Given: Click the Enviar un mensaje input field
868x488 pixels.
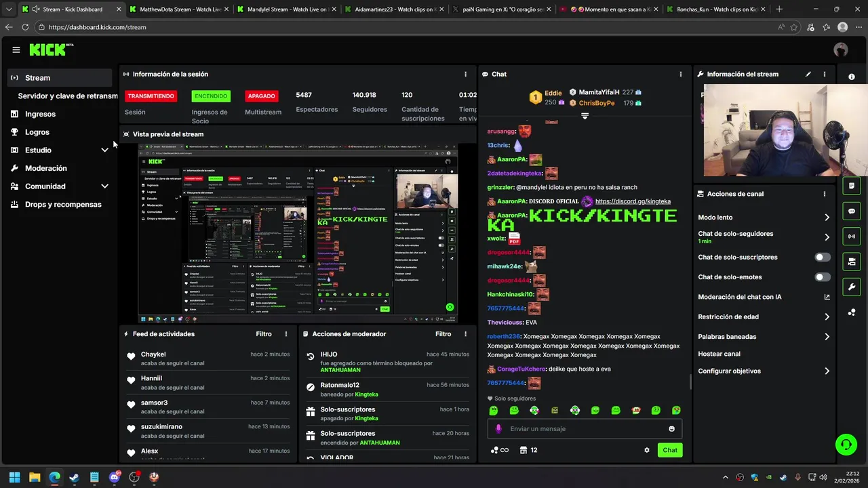Looking at the screenshot, I should (585, 428).
